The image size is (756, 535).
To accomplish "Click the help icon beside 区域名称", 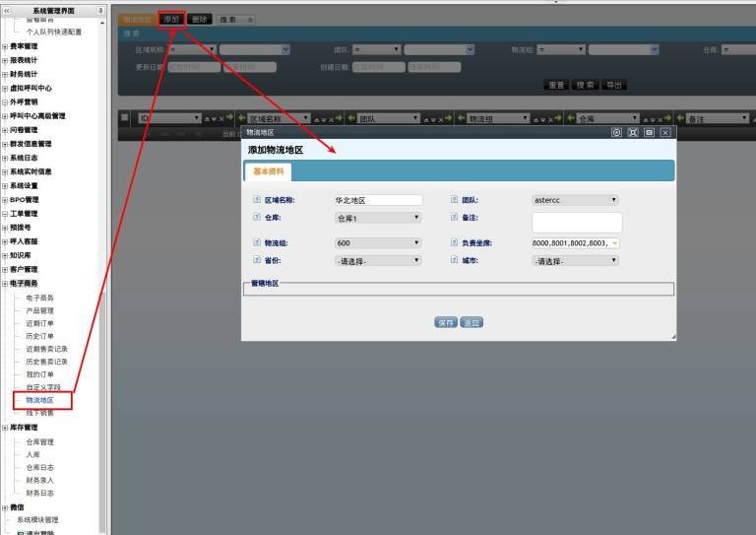I will coord(256,200).
